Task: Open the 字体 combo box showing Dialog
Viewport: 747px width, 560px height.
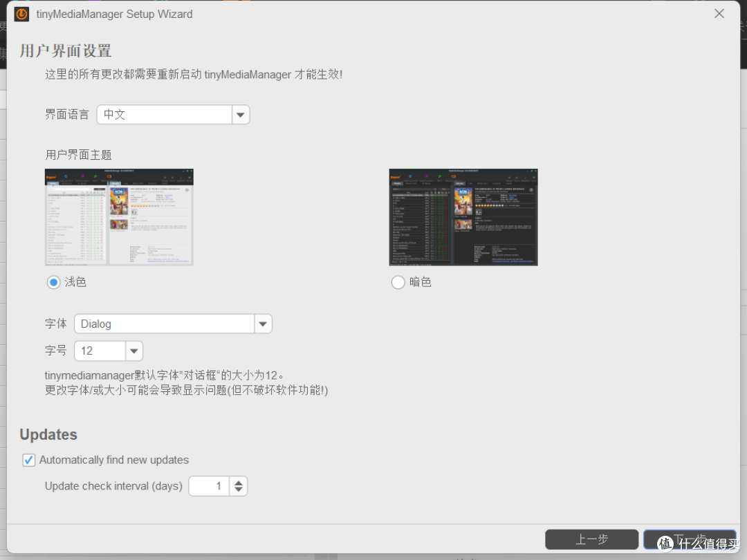Action: (x=164, y=324)
